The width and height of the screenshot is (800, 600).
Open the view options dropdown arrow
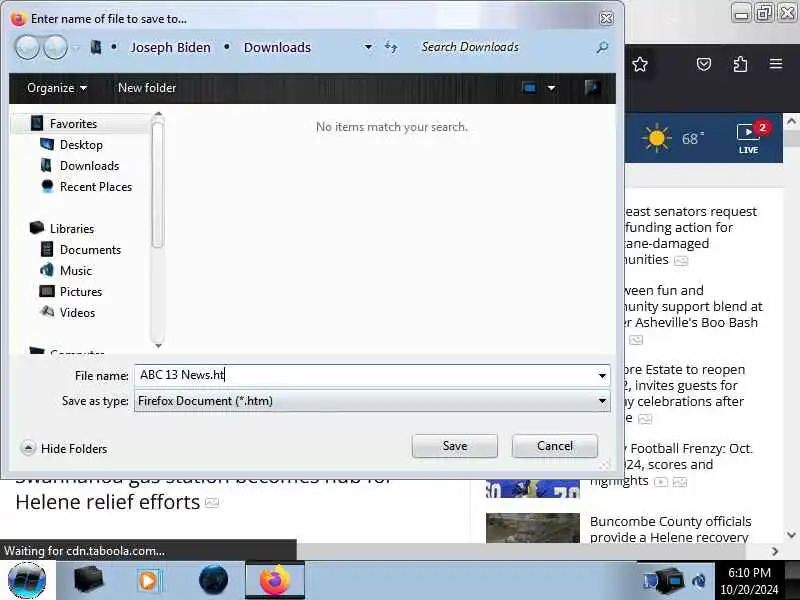552,88
